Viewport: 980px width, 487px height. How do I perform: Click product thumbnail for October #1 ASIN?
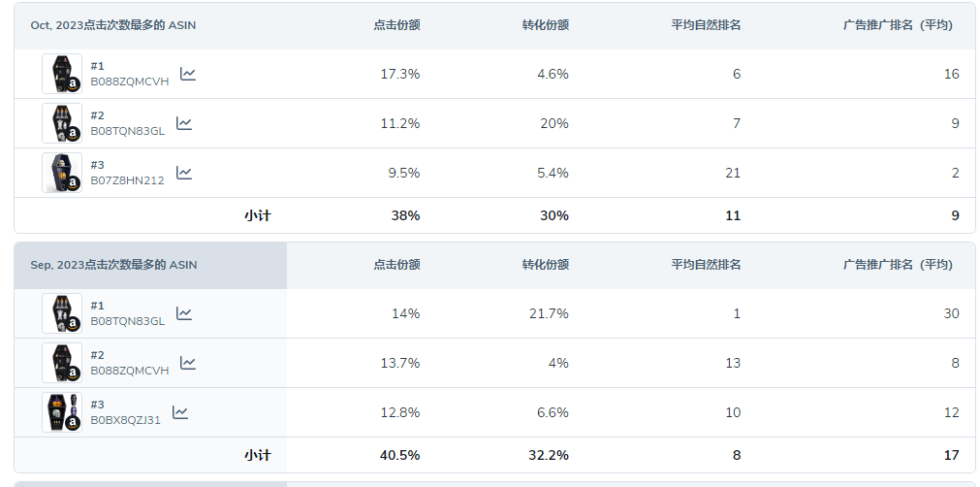tap(62, 74)
